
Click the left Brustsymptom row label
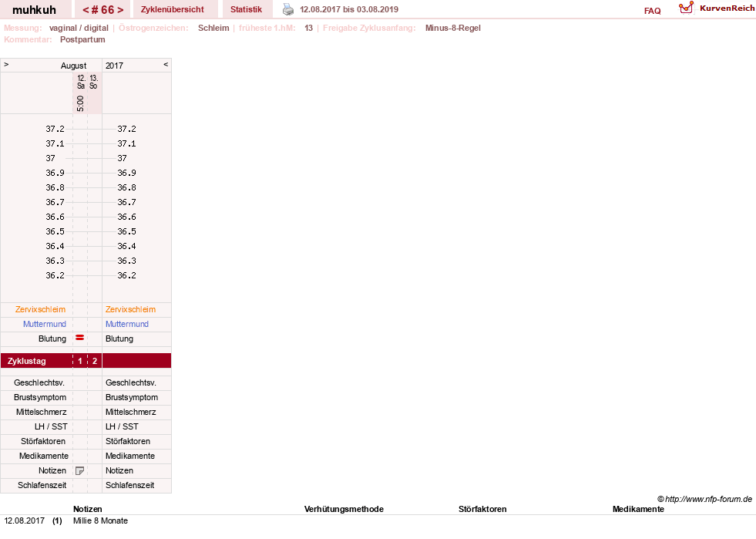click(40, 397)
